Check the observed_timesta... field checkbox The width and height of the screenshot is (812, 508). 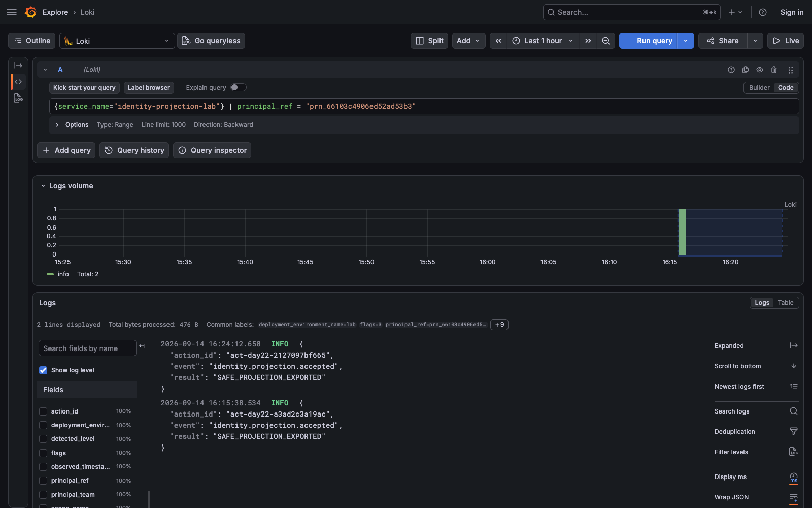43,467
